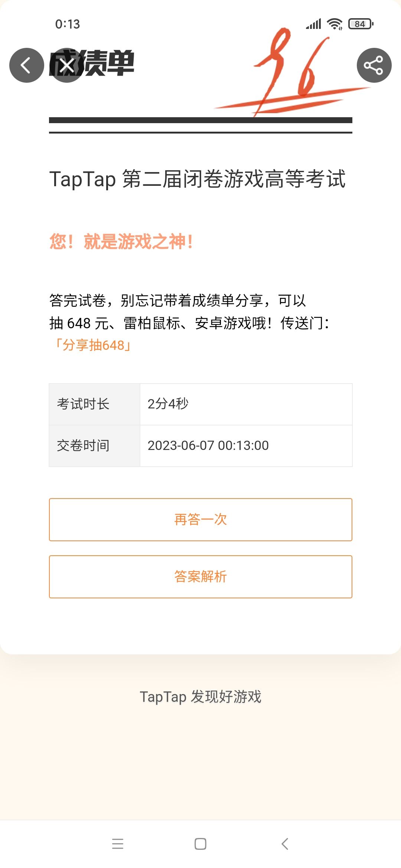This screenshot has height=868, width=401.
Task: Tap the Wi-Fi status icon
Action: 335,24
